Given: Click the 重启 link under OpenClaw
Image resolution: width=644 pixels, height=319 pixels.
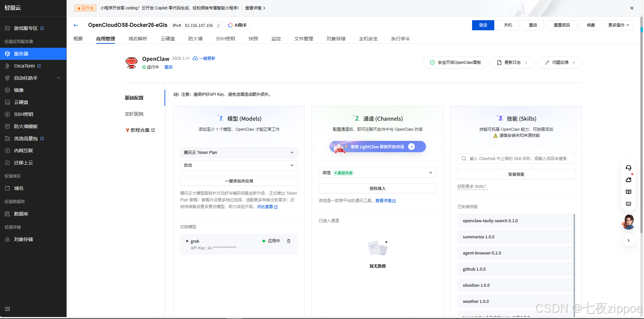Looking at the screenshot, I should tap(168, 67).
